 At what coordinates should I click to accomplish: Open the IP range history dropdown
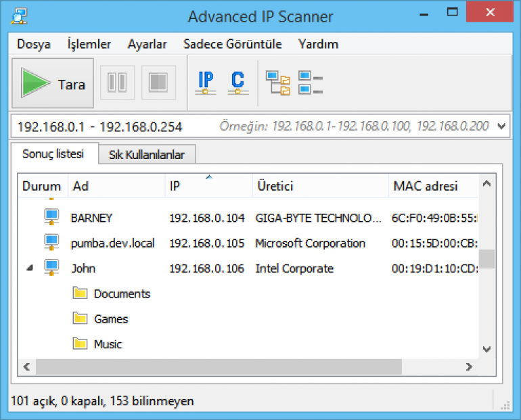[x=502, y=126]
